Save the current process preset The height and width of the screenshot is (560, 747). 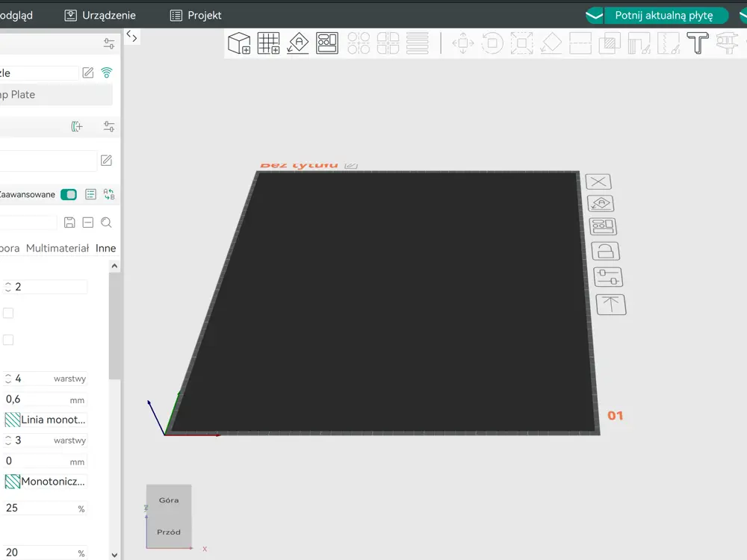69,223
